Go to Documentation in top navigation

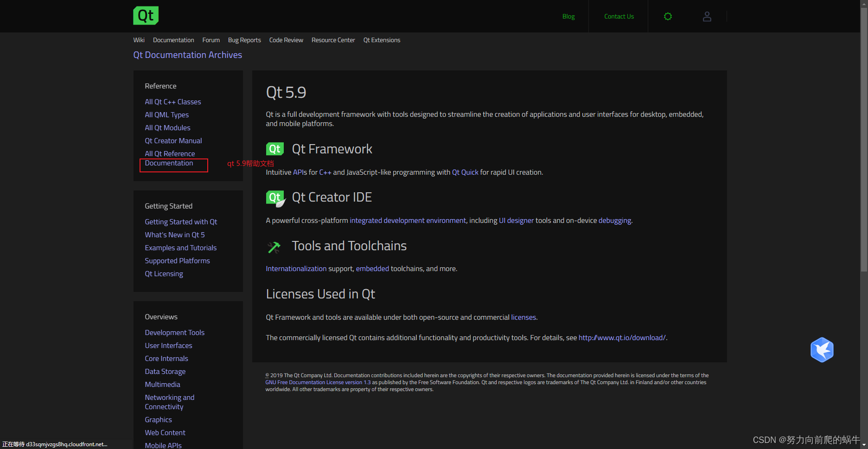(x=173, y=40)
